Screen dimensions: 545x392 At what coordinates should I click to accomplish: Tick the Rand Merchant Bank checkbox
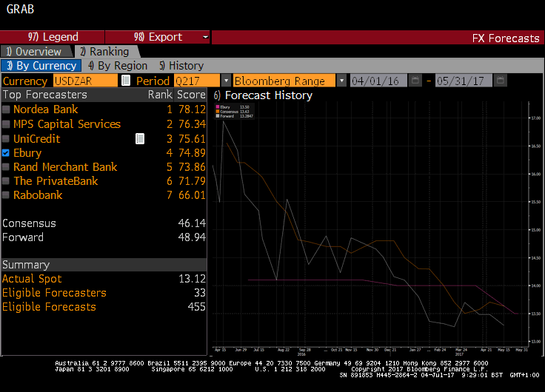pyautogui.click(x=6, y=166)
